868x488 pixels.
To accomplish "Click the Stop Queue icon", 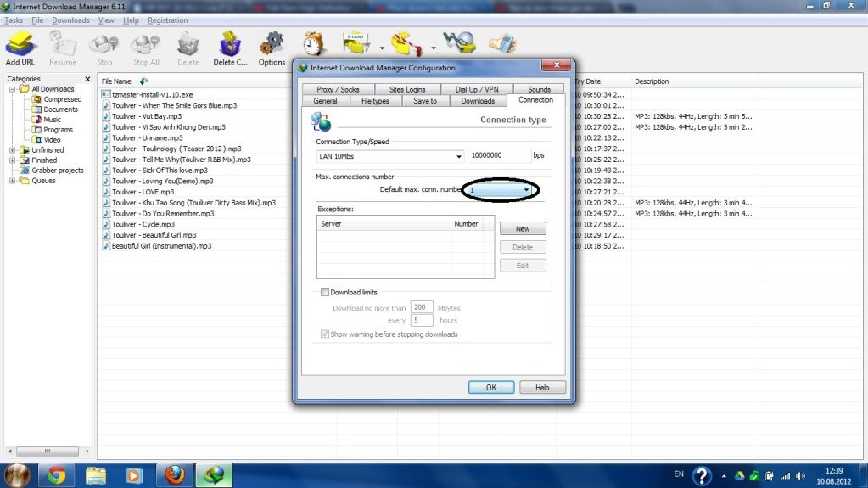I will click(x=406, y=44).
